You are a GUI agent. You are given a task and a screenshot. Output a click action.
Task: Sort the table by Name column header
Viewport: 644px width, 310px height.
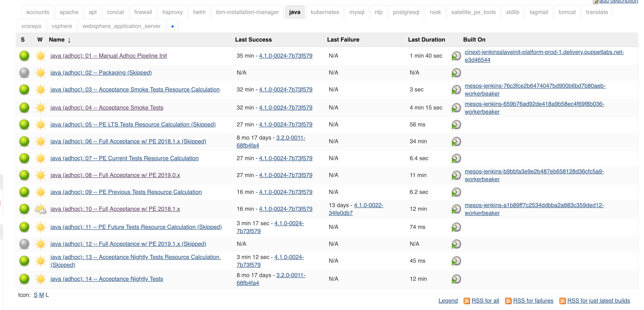click(57, 40)
